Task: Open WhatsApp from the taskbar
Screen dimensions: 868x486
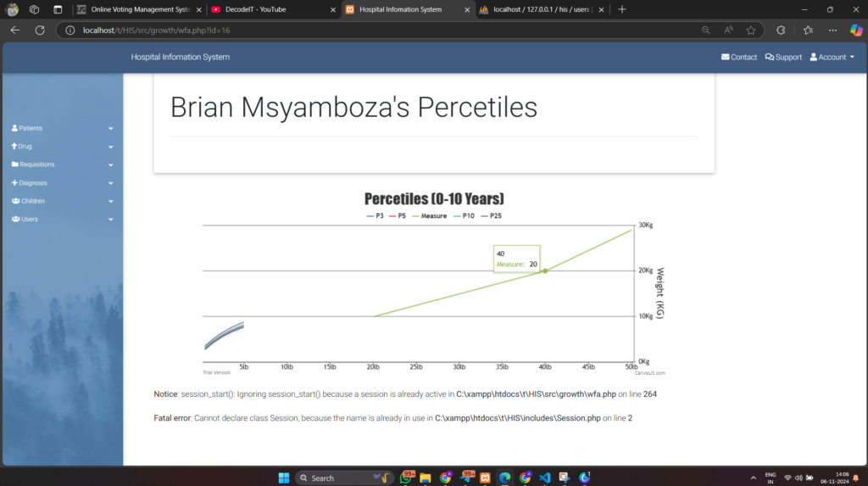Action: 406,478
